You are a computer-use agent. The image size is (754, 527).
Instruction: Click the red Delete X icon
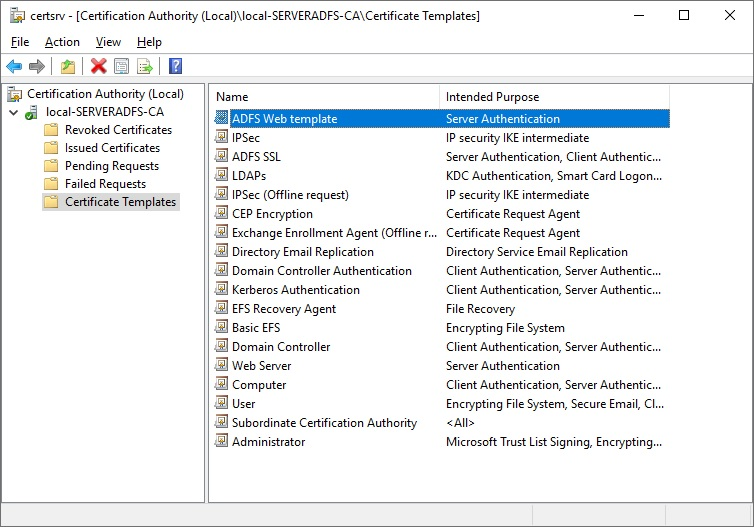click(x=98, y=67)
